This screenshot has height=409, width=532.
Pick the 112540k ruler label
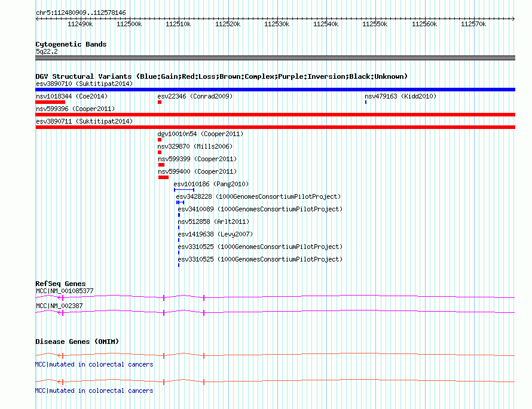tap(326, 24)
